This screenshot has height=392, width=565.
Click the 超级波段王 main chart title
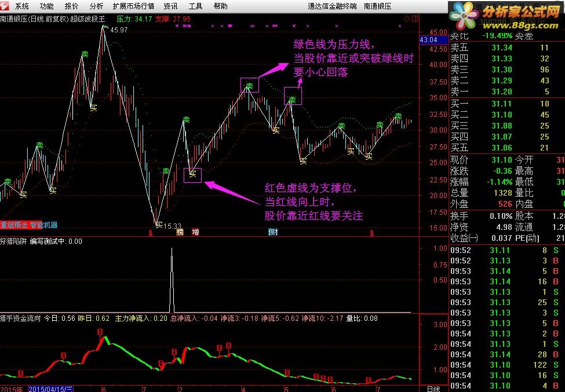tap(88, 19)
